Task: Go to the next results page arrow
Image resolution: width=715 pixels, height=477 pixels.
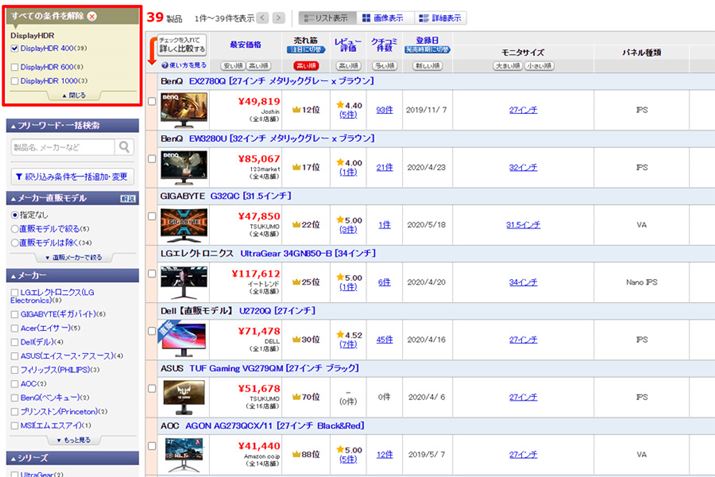Action: click(x=278, y=18)
